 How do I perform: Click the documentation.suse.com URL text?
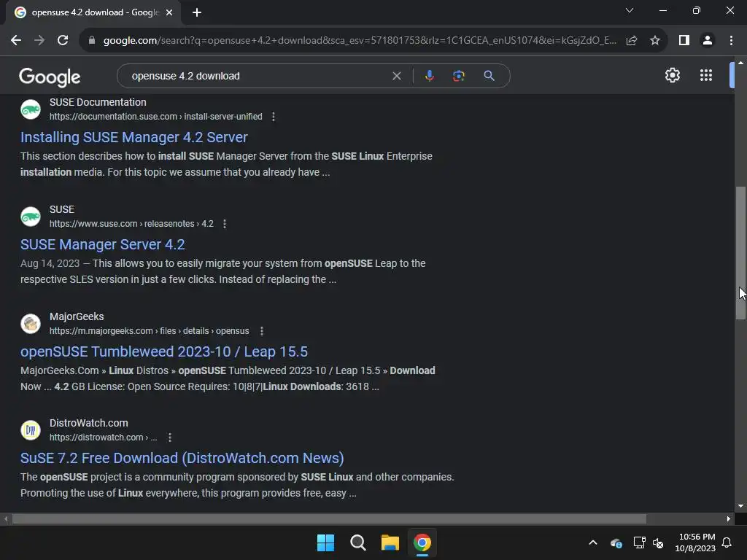pos(156,117)
